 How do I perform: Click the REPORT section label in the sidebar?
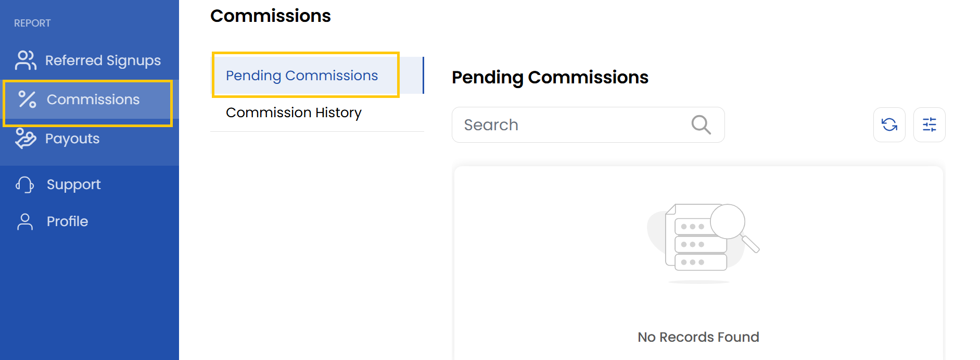[x=32, y=23]
